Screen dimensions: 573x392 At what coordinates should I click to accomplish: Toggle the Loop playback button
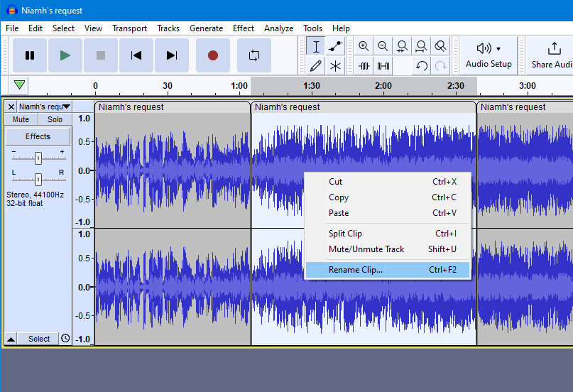tap(253, 55)
